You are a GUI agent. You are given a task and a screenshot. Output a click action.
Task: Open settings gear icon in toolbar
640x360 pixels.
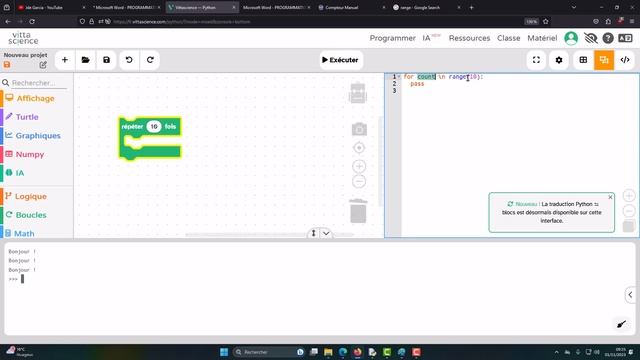point(559,60)
